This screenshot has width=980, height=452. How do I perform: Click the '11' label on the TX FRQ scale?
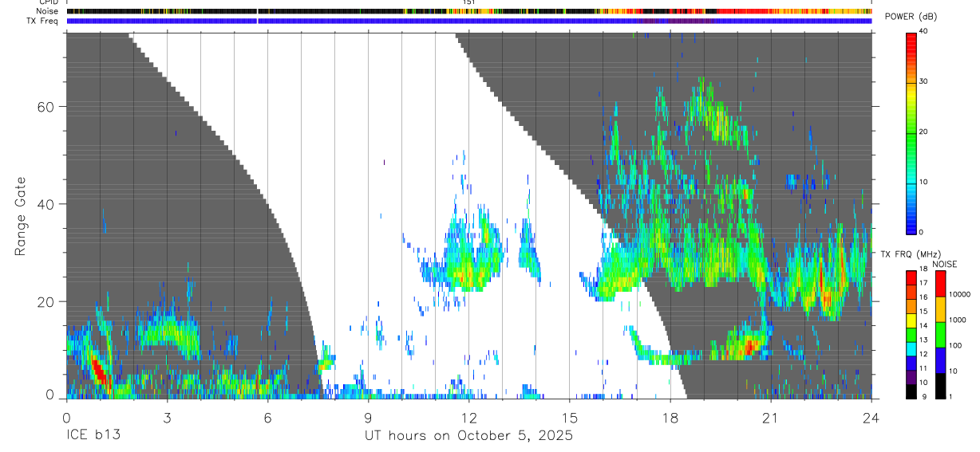click(x=923, y=368)
